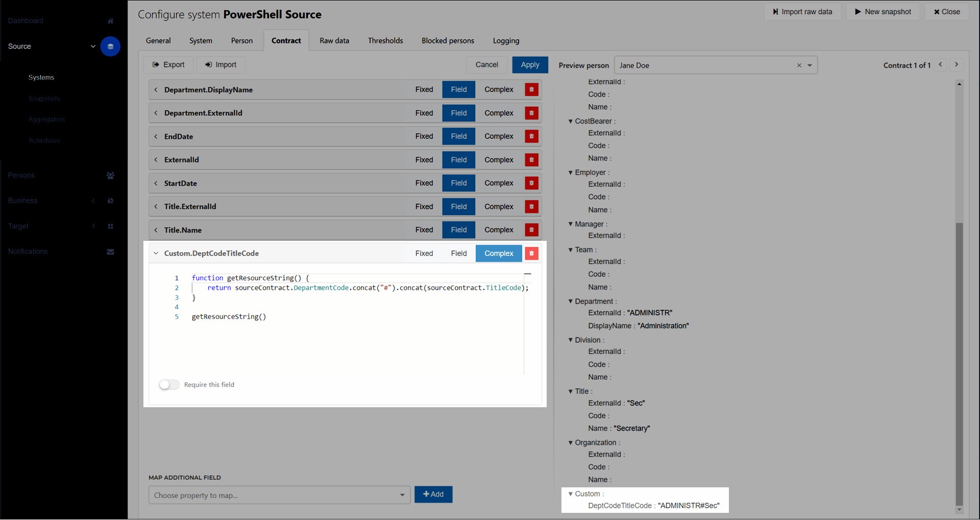Collapse the Custom.DeptCodeTitleCode row

[x=156, y=254]
